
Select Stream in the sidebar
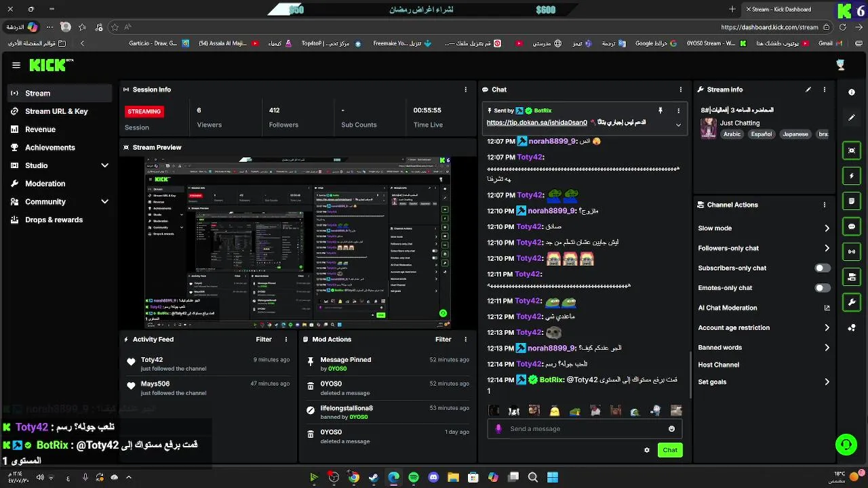(60, 94)
